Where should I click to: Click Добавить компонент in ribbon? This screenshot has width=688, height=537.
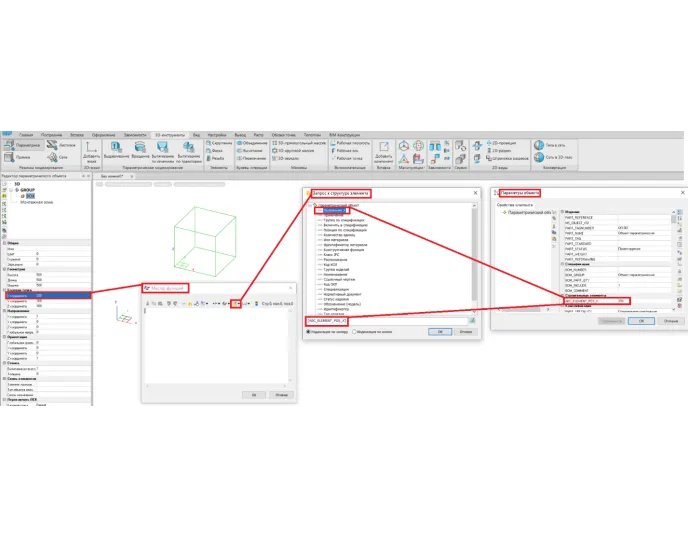click(383, 152)
